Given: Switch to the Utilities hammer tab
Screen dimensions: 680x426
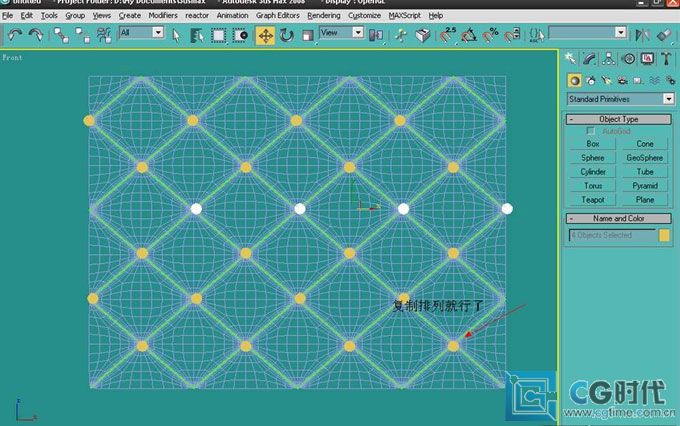Looking at the screenshot, I should [666, 59].
